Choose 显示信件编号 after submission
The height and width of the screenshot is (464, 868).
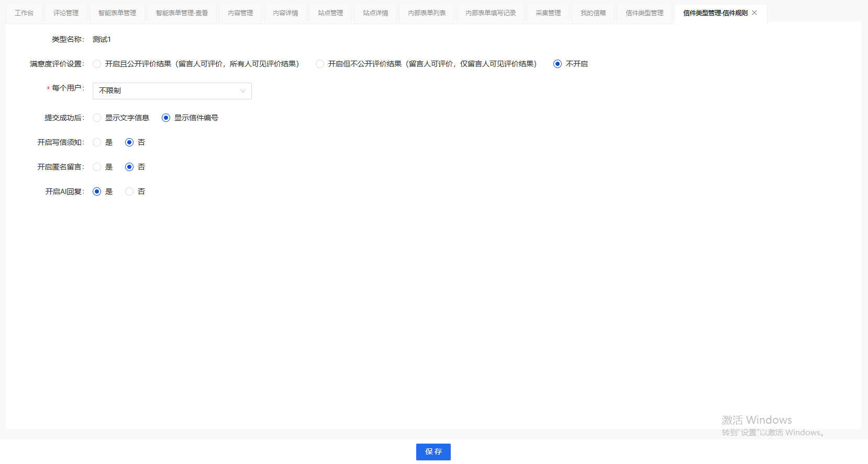pos(166,118)
